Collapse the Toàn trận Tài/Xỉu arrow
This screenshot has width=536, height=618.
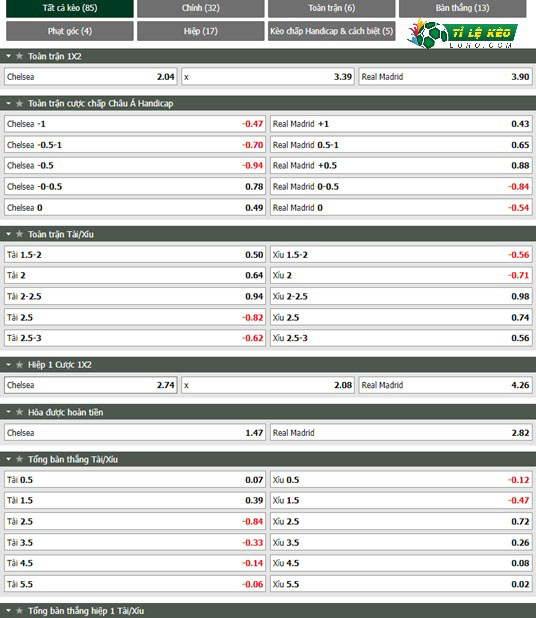click(9, 235)
